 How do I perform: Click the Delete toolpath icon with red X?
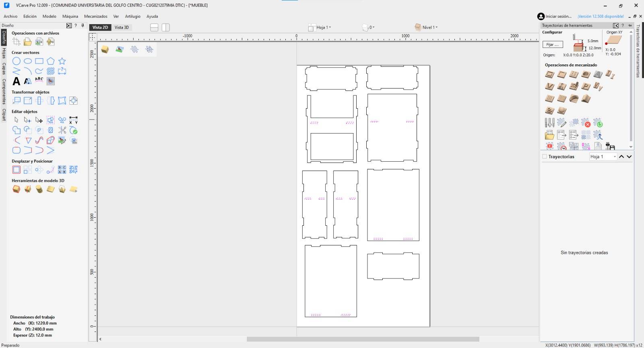[x=586, y=123]
